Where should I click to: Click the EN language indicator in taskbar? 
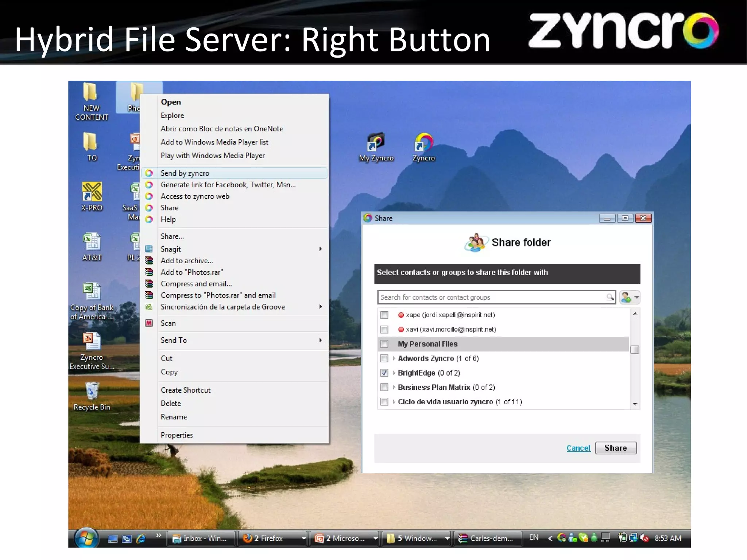(534, 537)
